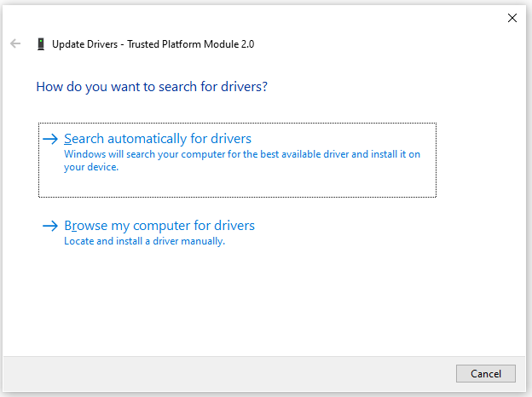Screen dimensions: 532x397
Task: Click the back arrow in the dialog header
Action: tap(15, 43)
